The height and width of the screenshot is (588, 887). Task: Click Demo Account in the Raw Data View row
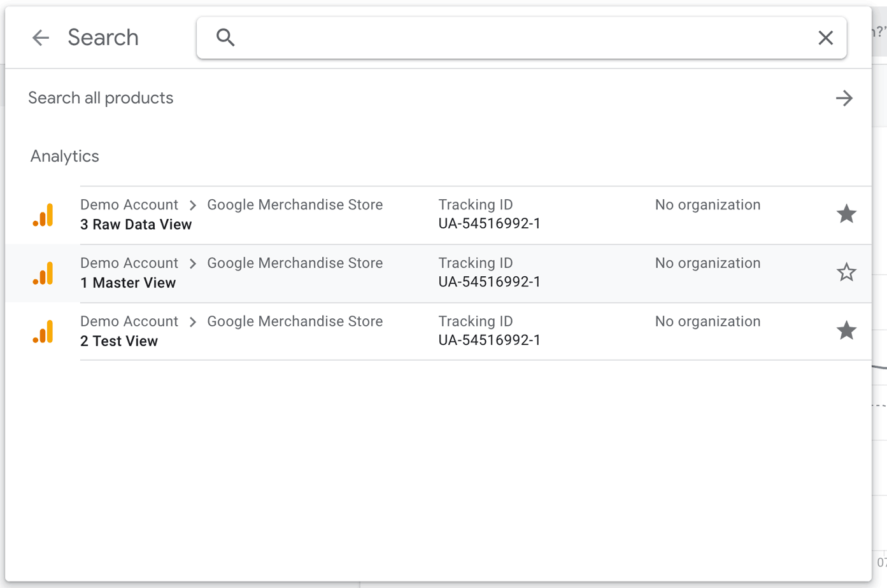[129, 205]
